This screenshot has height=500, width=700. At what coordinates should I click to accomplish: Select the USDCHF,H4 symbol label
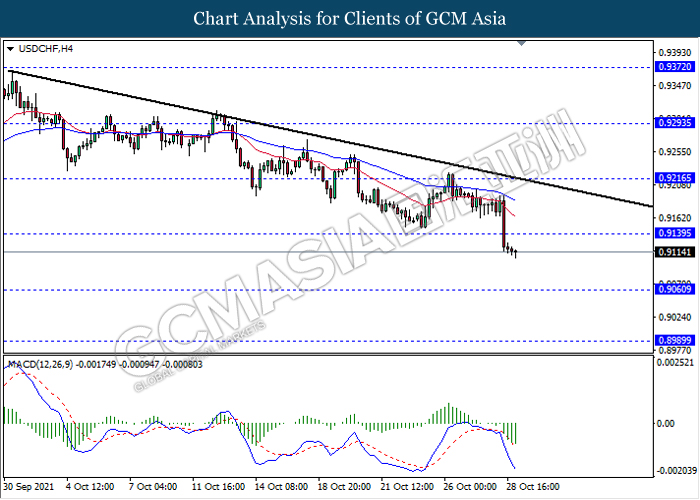(x=46, y=49)
